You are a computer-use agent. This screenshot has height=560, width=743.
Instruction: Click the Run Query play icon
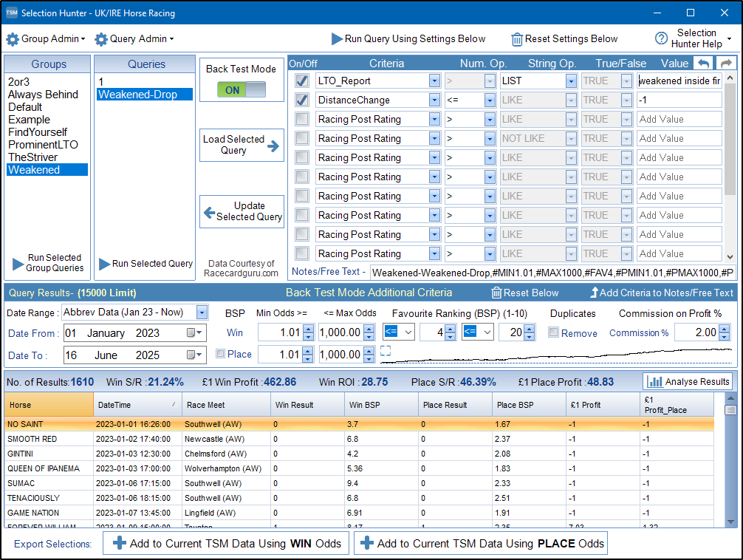337,39
